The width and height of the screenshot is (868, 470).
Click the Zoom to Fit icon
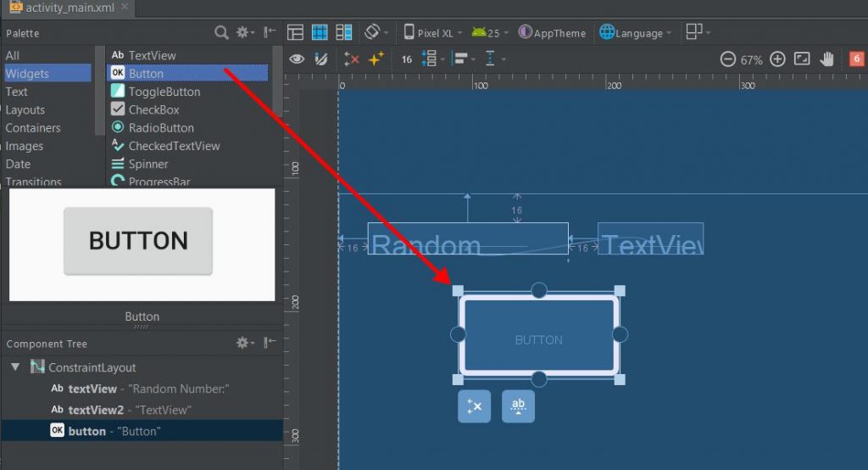click(x=802, y=59)
